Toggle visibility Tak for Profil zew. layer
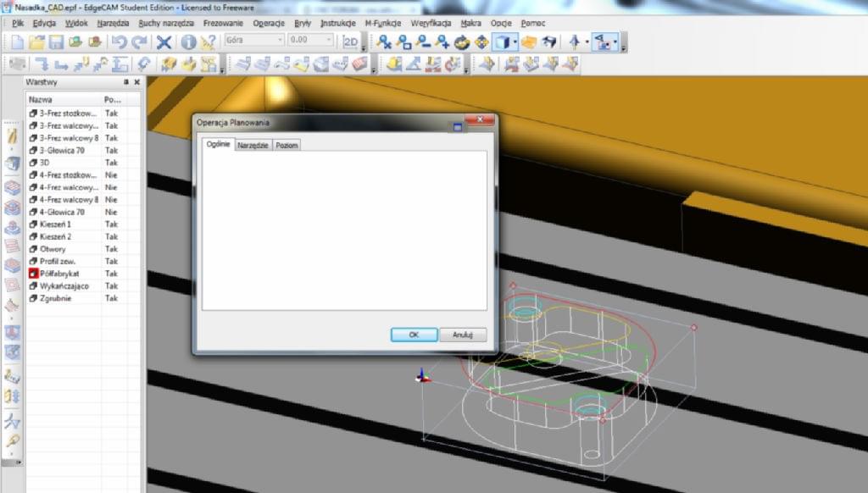Image resolution: width=868 pixels, height=493 pixels. [111, 261]
